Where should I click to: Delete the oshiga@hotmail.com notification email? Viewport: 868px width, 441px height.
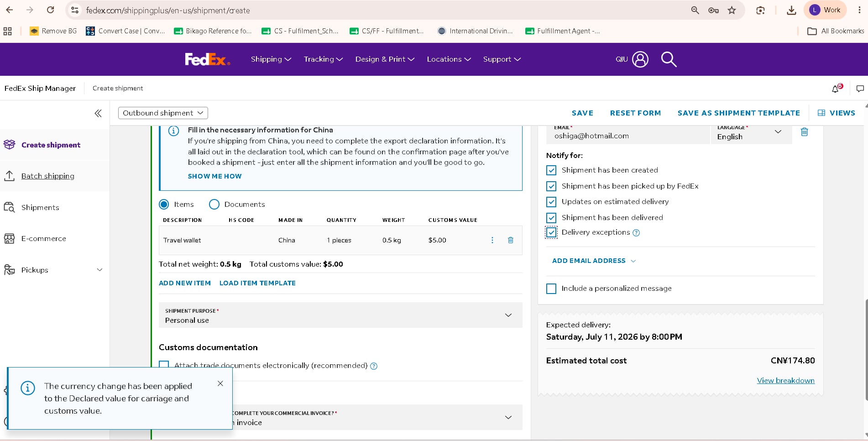click(805, 132)
